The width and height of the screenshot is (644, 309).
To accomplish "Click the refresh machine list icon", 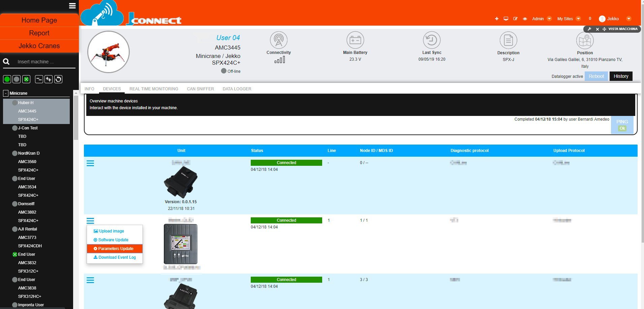I will pos(58,79).
